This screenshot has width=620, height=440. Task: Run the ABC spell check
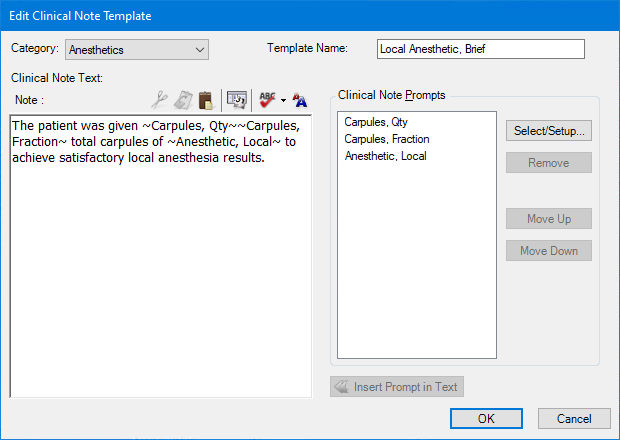tap(267, 99)
